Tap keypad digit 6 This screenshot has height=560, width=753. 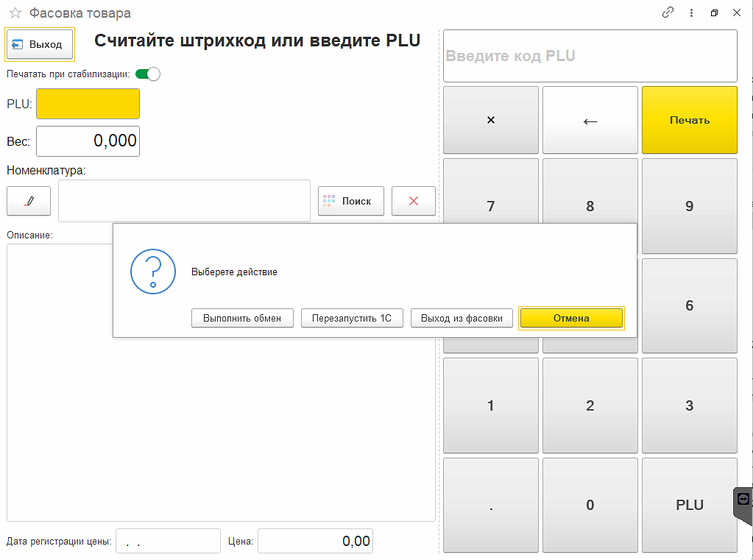pos(690,305)
